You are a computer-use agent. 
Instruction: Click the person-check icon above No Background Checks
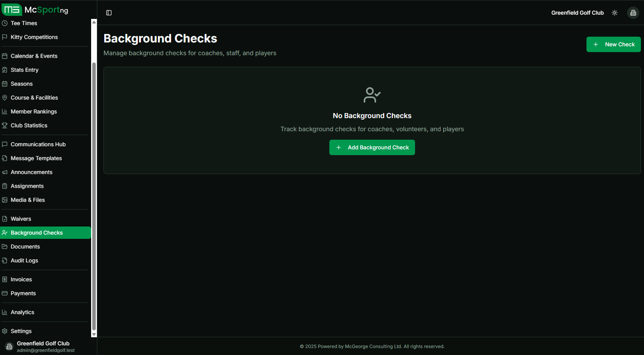(x=372, y=95)
